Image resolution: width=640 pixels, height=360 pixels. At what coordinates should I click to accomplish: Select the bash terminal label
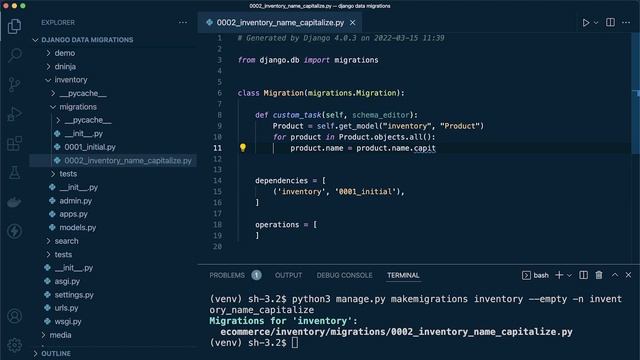pos(535,276)
